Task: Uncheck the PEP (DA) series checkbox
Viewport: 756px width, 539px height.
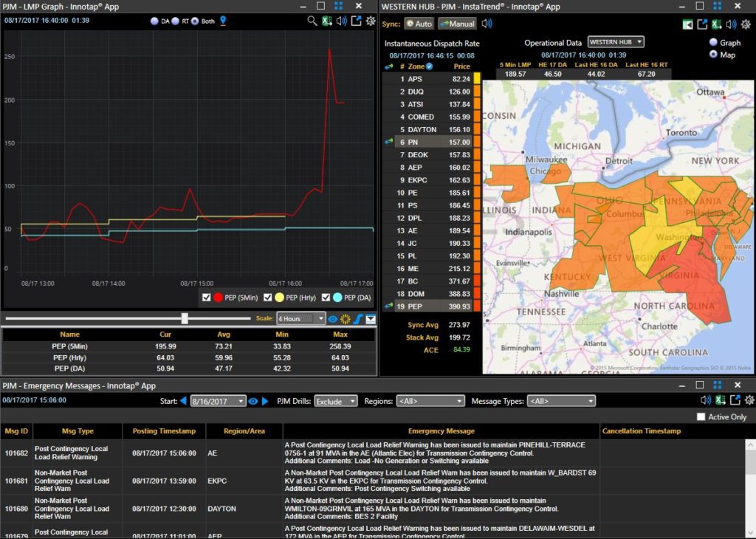Action: click(x=326, y=298)
